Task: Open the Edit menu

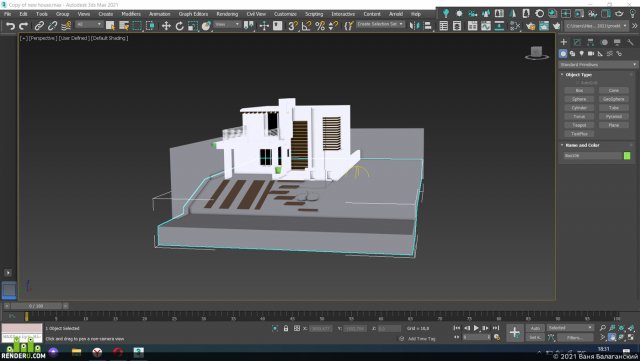Action: (x=23, y=14)
